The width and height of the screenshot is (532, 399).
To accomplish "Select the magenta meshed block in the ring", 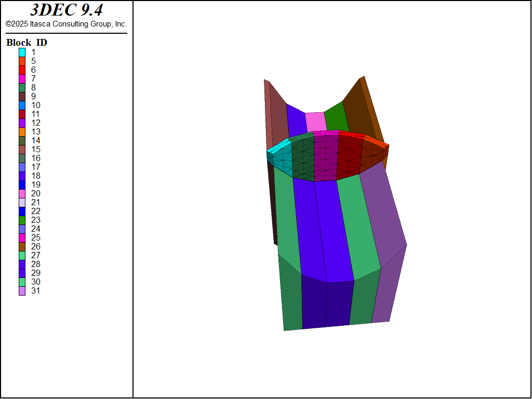I will [325, 156].
